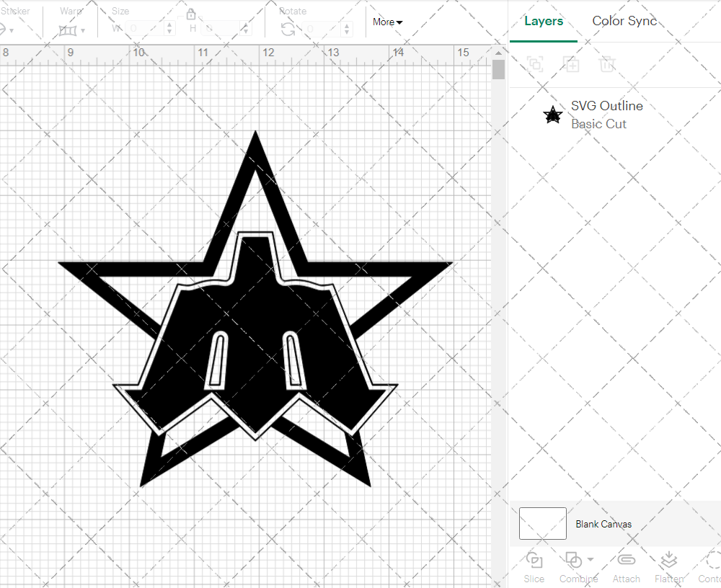The height and width of the screenshot is (588, 721).
Task: Toggle the size lock aspect ratio
Action: (191, 14)
